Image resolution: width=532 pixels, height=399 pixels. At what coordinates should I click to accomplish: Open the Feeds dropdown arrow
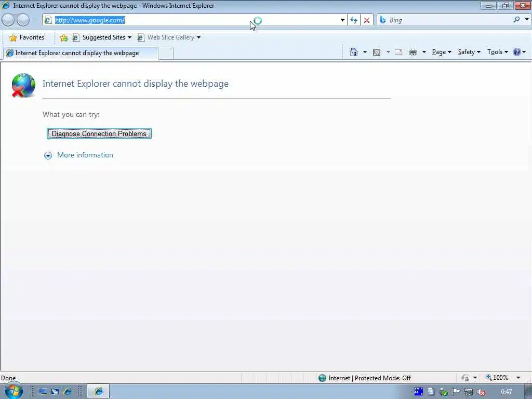point(388,52)
